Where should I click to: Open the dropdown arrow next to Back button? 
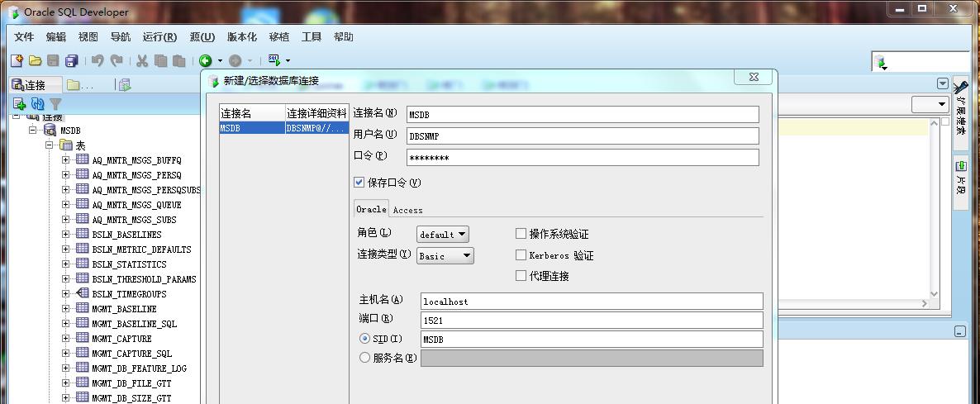pos(220,60)
